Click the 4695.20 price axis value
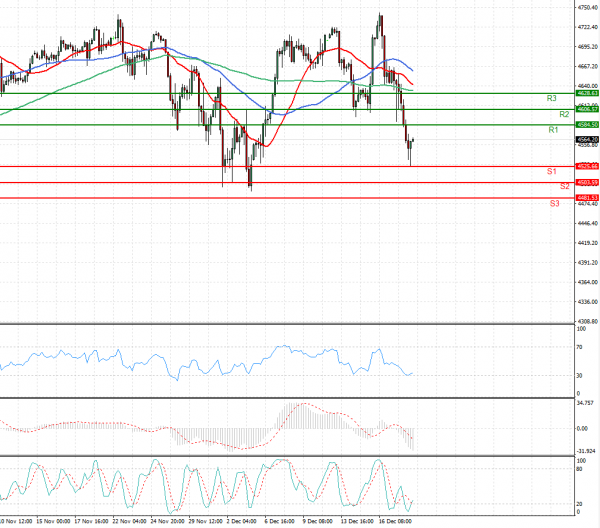The width and height of the screenshot is (600, 528). coord(588,47)
